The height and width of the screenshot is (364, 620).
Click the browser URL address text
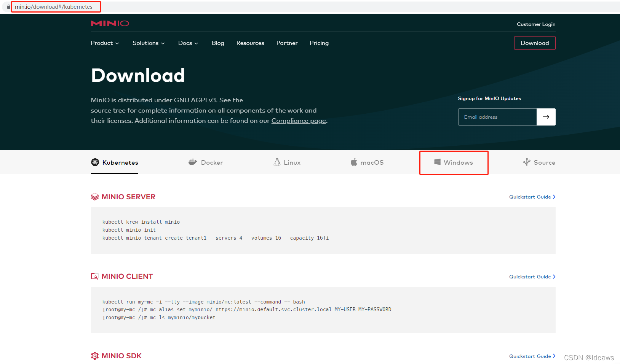point(54,7)
